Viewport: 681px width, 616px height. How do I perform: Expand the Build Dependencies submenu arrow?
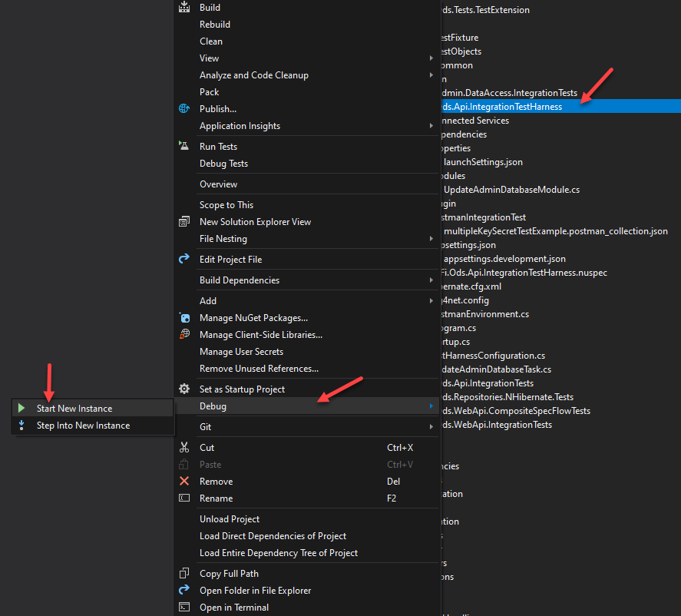[x=431, y=280]
